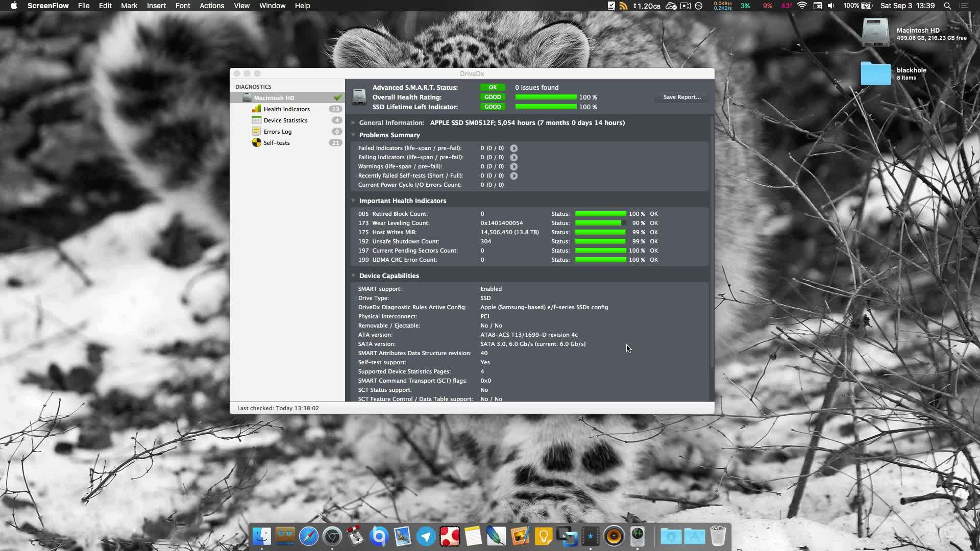Click the Unsafe Shutdown Count row
Viewport: 980px width, 551px height.
530,241
